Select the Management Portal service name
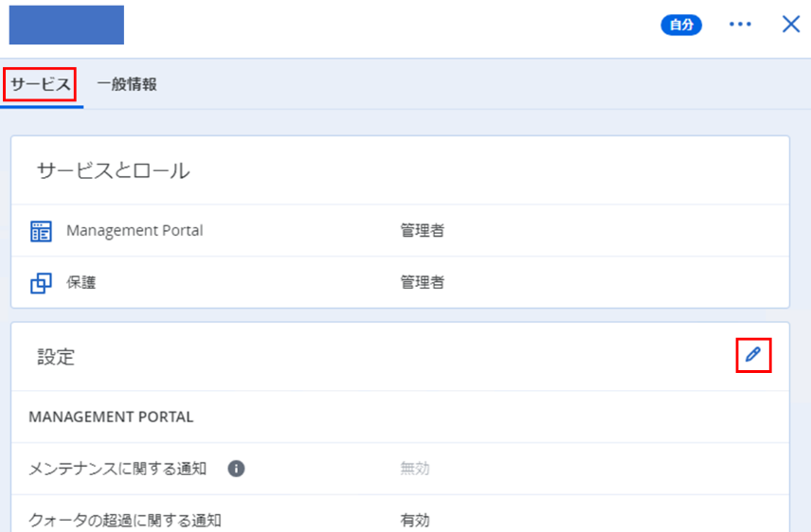The image size is (811, 532). [135, 230]
